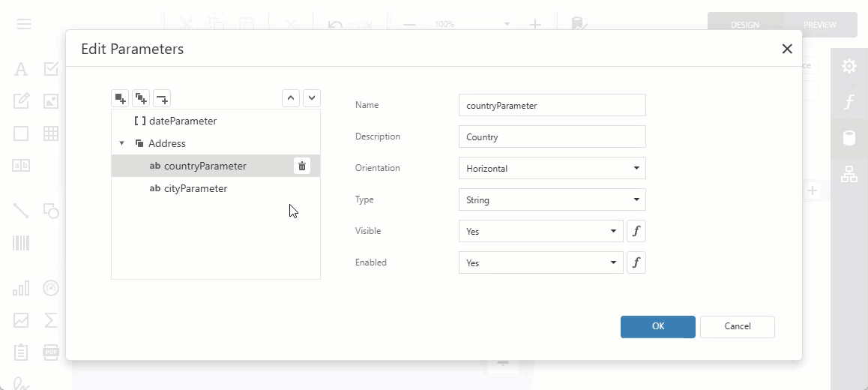Image resolution: width=868 pixels, height=390 pixels.
Task: Select dateParameter in the parameter tree
Action: [216, 121]
